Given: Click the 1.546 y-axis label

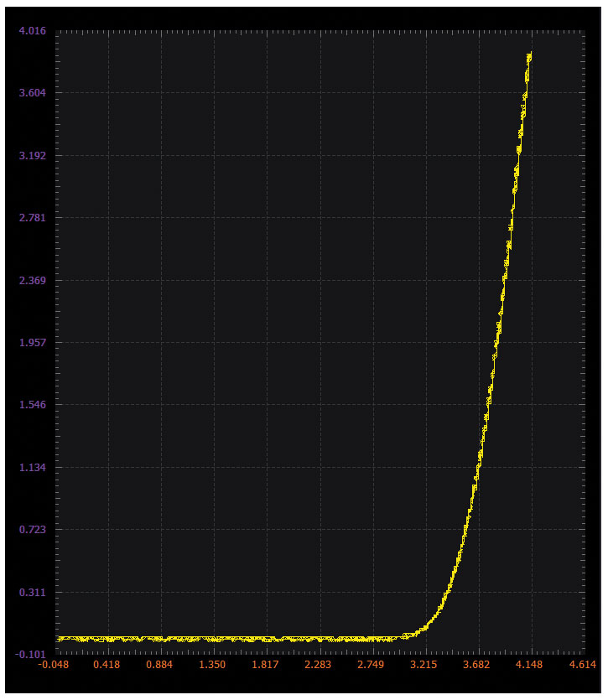Looking at the screenshot, I should click(x=32, y=405).
